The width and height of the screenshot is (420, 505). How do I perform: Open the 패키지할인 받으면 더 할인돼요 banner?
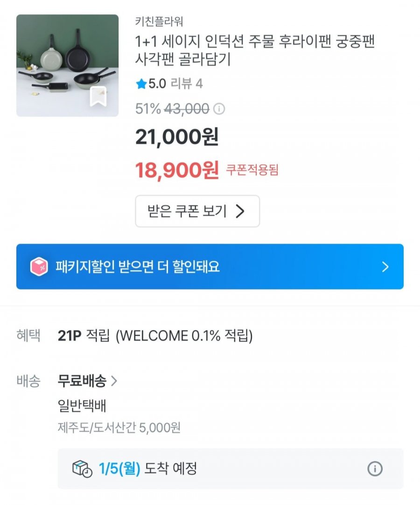[x=210, y=267]
